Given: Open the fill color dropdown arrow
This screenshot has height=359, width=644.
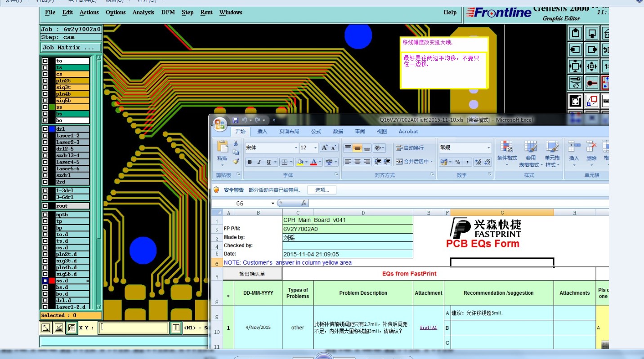Looking at the screenshot, I should click(x=307, y=162).
